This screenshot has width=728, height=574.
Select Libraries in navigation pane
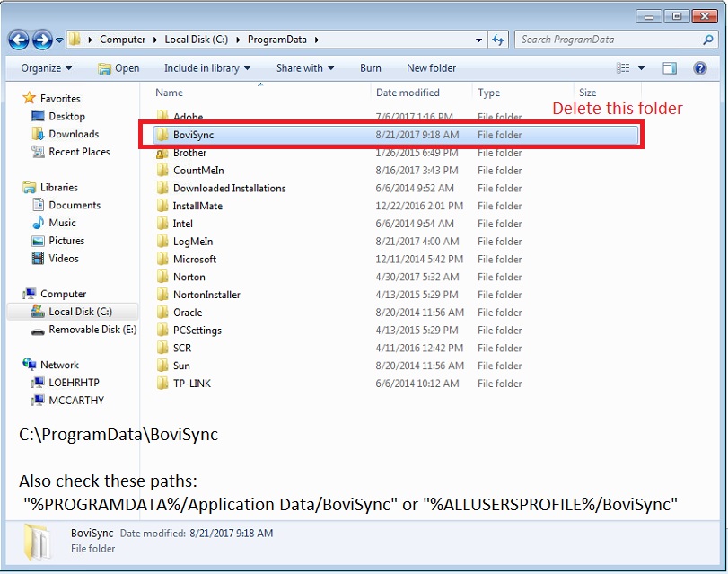click(59, 188)
